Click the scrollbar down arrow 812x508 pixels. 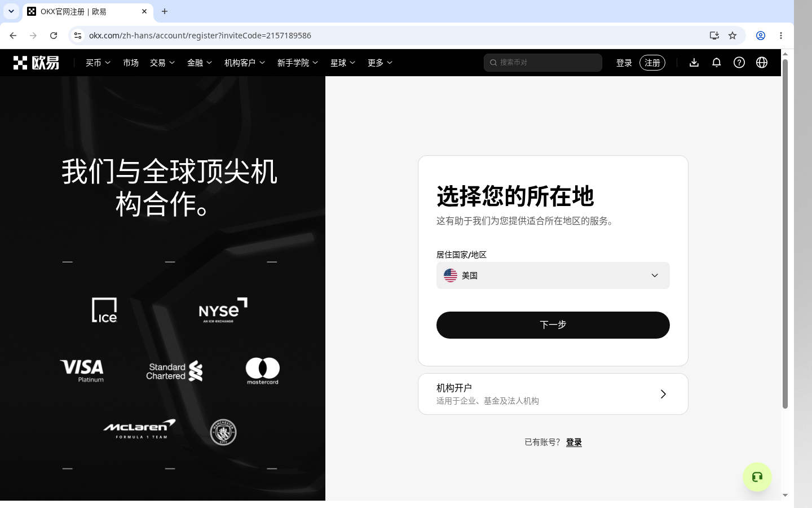point(785,496)
